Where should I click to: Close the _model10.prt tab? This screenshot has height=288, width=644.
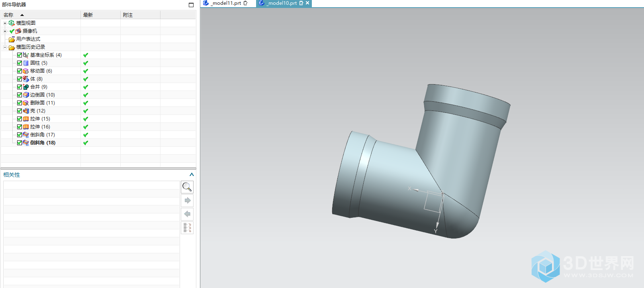pyautogui.click(x=307, y=3)
